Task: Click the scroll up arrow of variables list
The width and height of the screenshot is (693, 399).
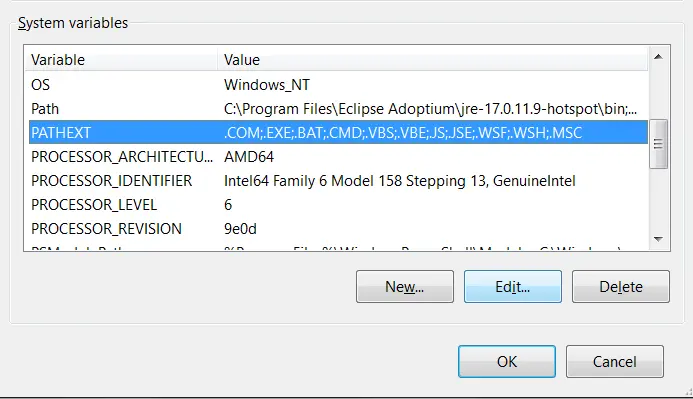Action: [x=658, y=57]
